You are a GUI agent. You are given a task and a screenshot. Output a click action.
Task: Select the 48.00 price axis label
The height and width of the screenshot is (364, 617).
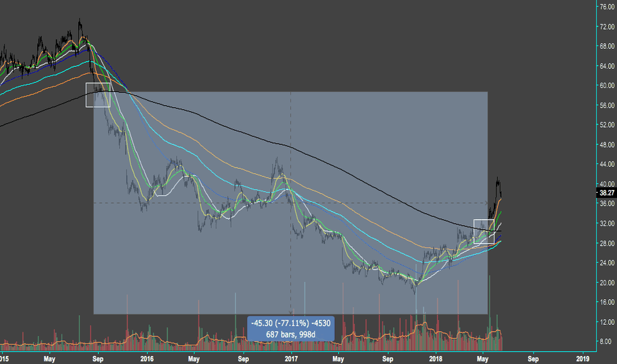pos(607,144)
